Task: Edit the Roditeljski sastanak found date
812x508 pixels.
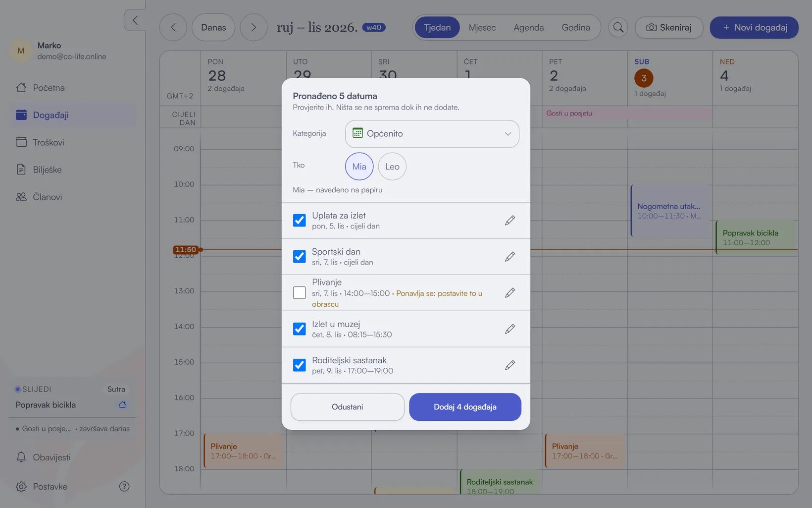Action: [510, 365]
